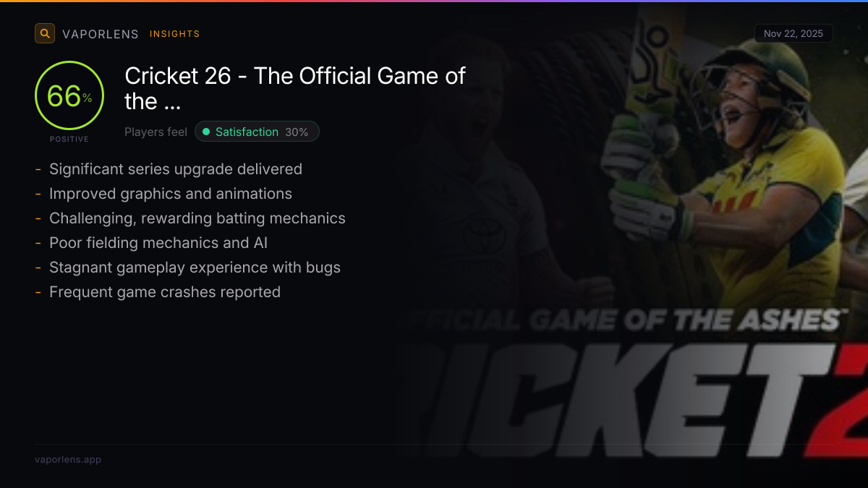Click the large CRICKET logo artwork

point(651,405)
